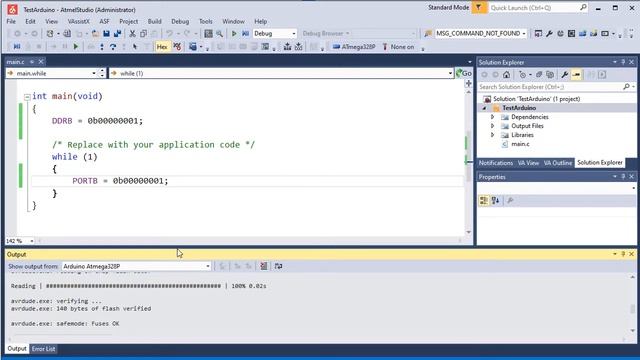Collapse int main(void) code fold
The image size is (640, 360).
(x=27, y=97)
